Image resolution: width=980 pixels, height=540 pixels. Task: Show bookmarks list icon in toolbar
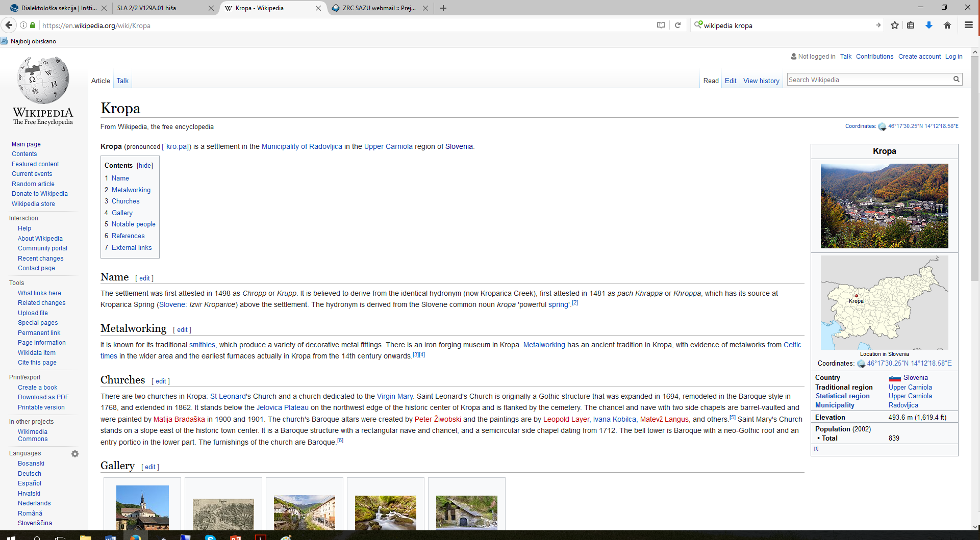pos(911,25)
